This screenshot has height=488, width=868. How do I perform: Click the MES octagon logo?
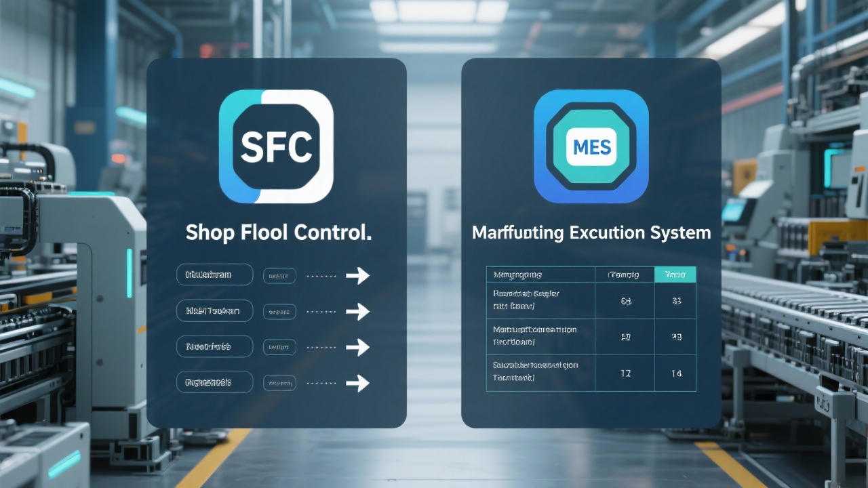[x=591, y=146]
